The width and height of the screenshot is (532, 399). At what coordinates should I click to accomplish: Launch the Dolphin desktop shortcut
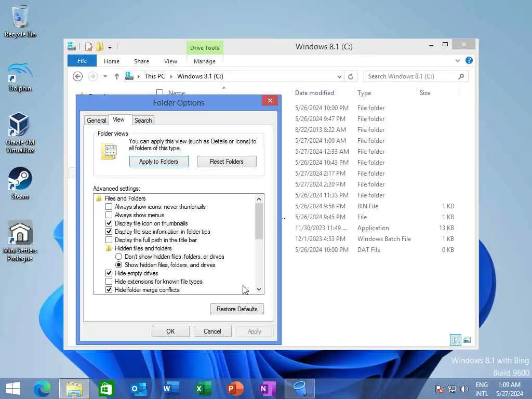coord(20,77)
